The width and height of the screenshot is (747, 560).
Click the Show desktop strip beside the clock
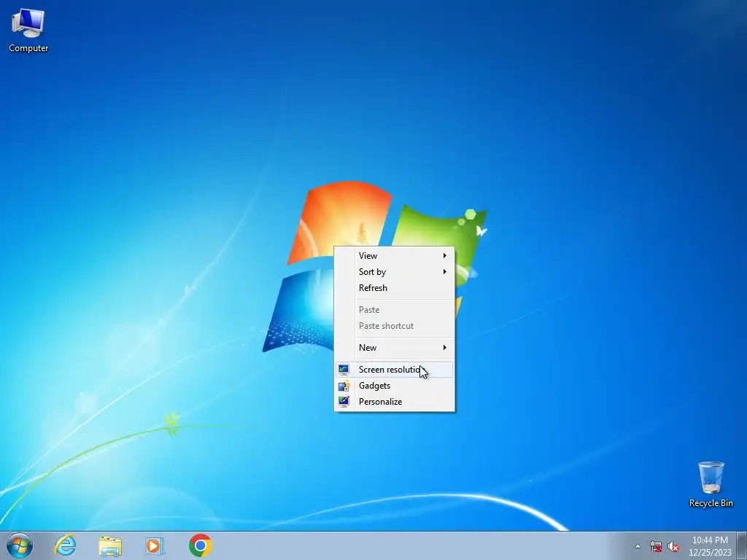pyautogui.click(x=742, y=545)
